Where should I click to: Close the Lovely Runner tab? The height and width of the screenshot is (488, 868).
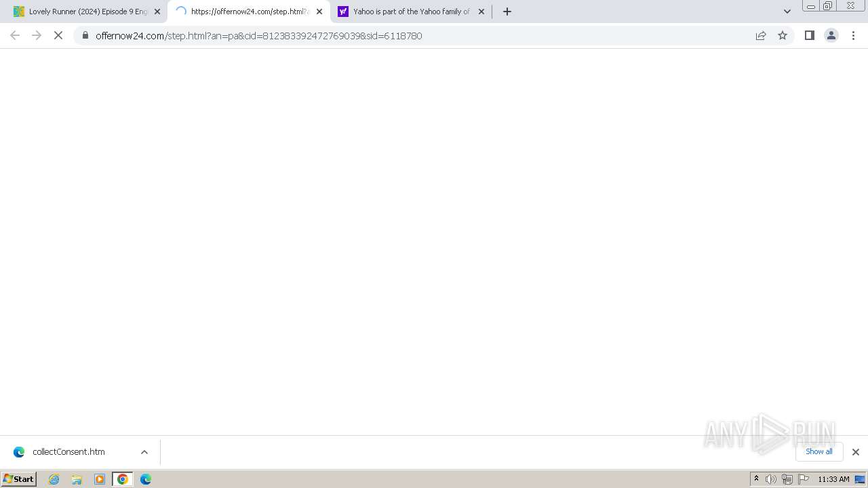click(x=157, y=12)
